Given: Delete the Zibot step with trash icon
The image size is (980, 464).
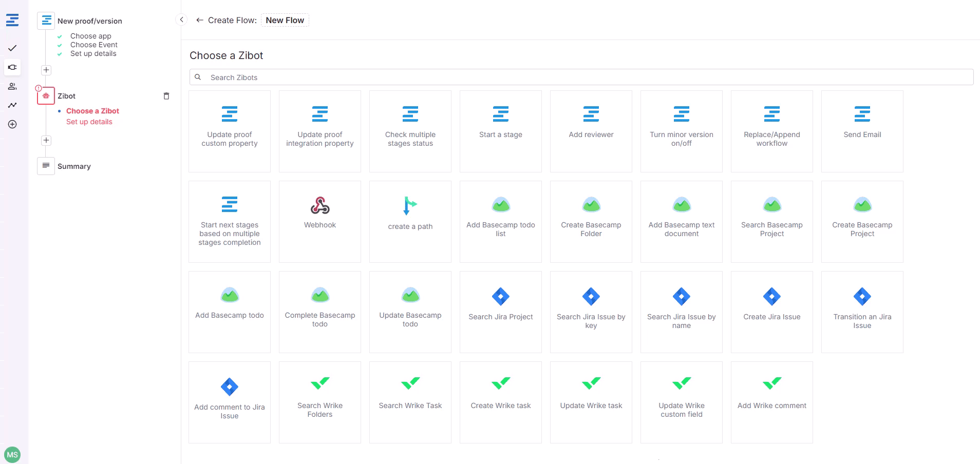Looking at the screenshot, I should [166, 96].
